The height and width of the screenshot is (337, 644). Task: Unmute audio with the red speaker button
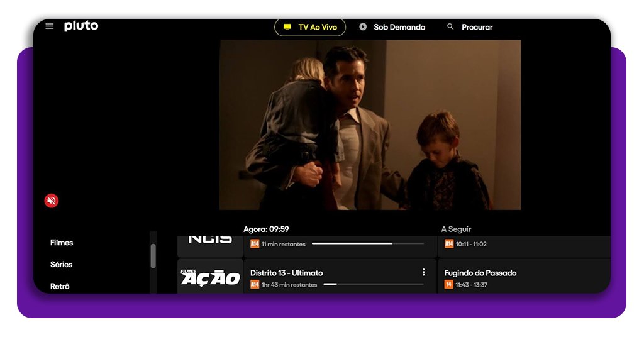(x=52, y=201)
